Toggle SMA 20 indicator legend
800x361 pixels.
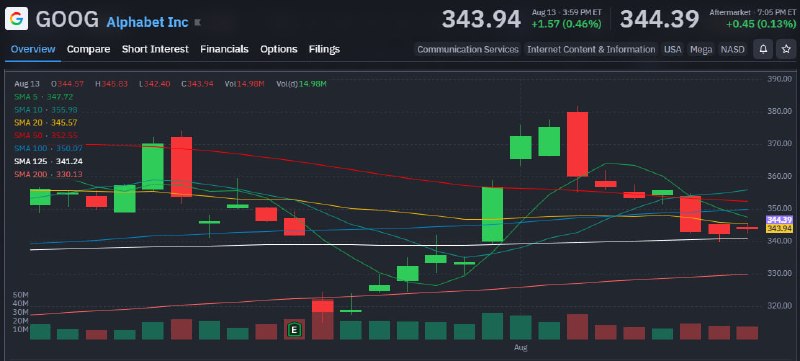pyautogui.click(x=45, y=122)
